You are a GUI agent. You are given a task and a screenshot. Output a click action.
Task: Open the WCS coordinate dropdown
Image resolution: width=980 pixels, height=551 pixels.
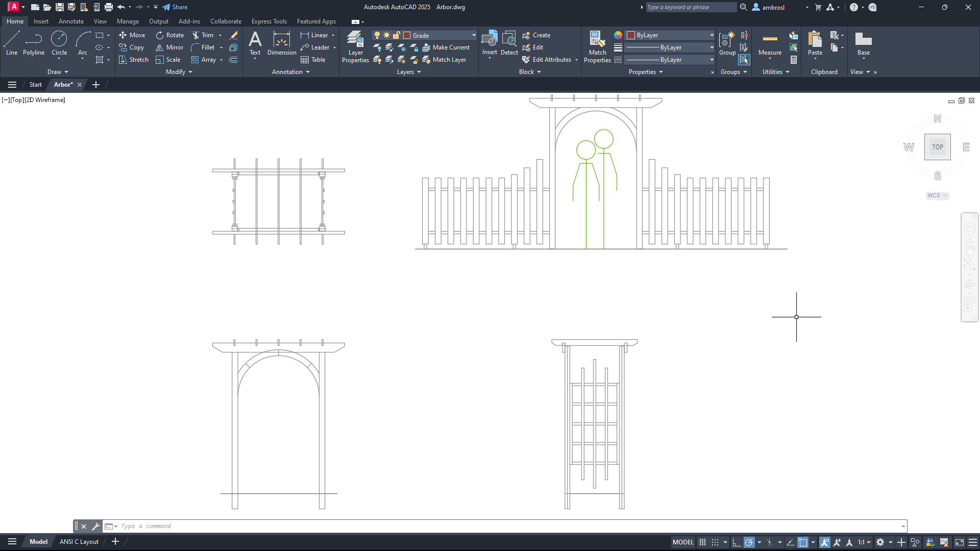click(x=937, y=195)
